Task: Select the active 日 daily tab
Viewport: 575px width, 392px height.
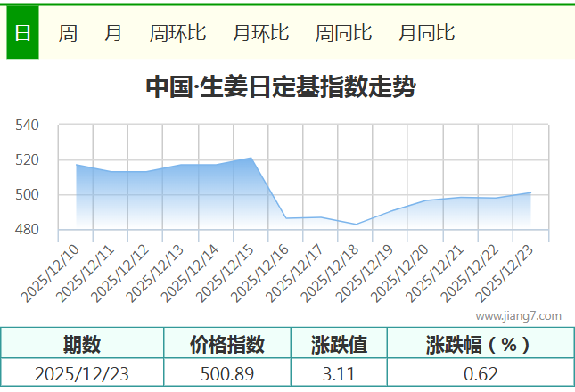Action: (x=22, y=33)
